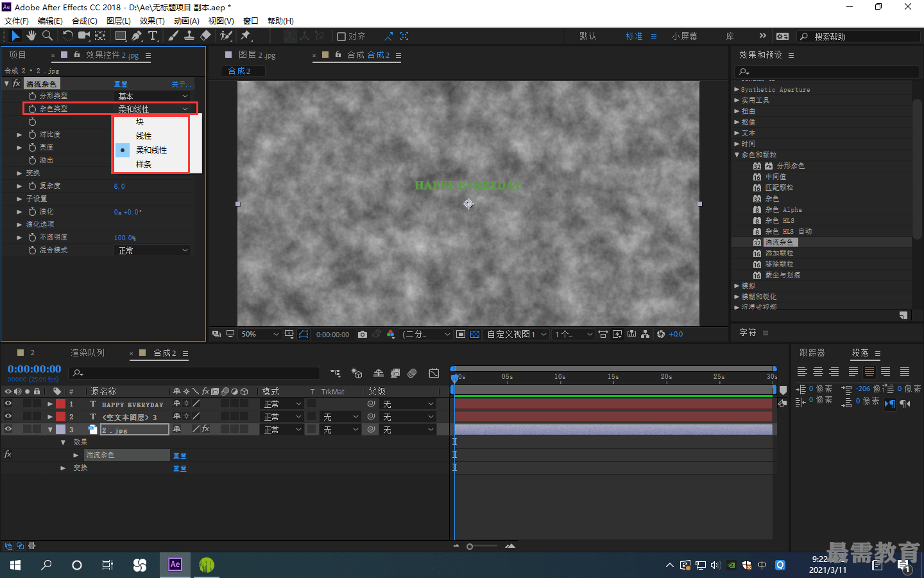Open the 合成(C) menu

[x=85, y=21]
